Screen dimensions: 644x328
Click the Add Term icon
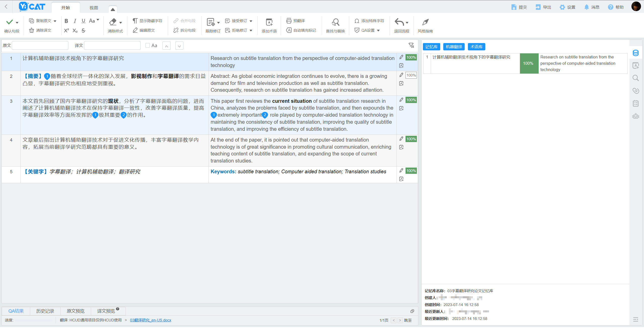click(x=269, y=22)
